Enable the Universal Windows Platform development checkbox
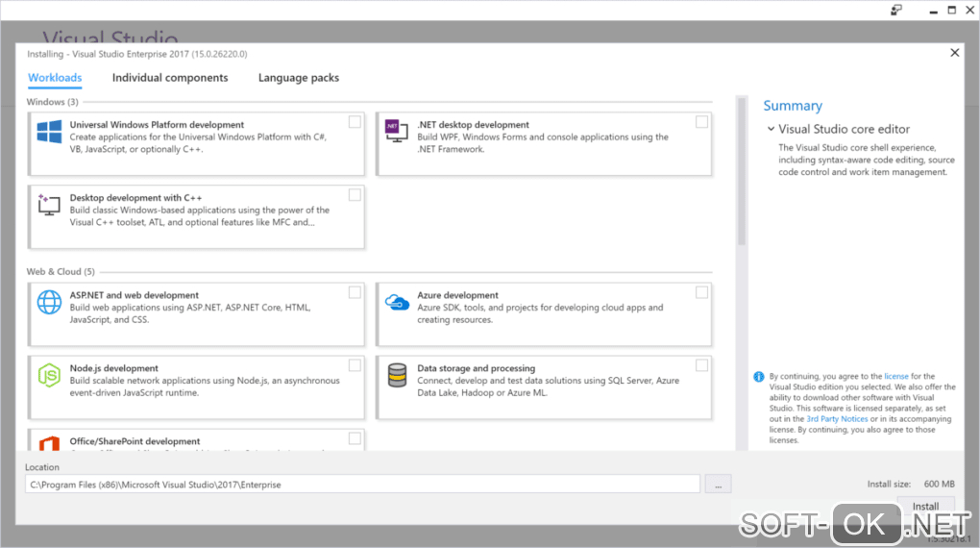 pyautogui.click(x=355, y=122)
